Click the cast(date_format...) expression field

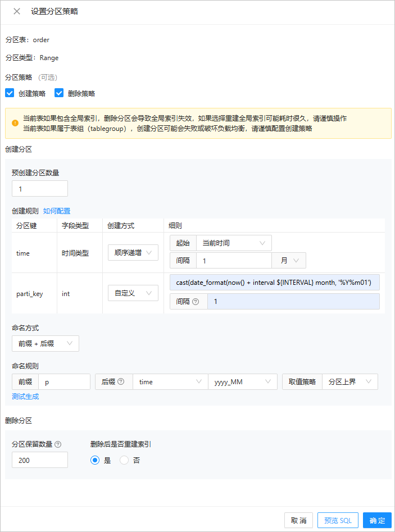pos(275,283)
